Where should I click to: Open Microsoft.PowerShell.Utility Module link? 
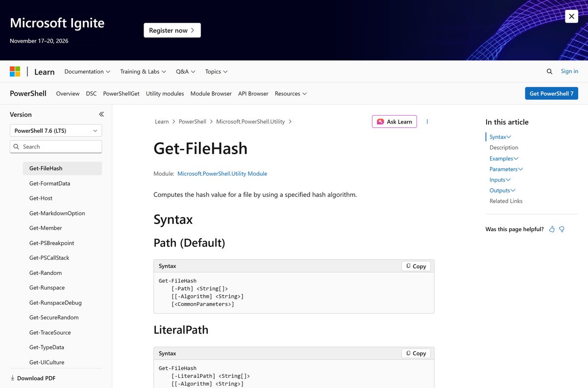[222, 173]
